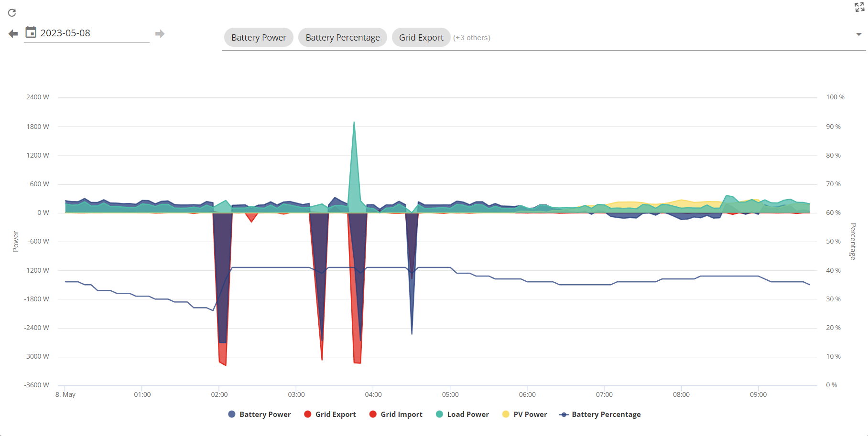The image size is (868, 436).
Task: Click the 05:00 time axis label
Action: tap(450, 394)
